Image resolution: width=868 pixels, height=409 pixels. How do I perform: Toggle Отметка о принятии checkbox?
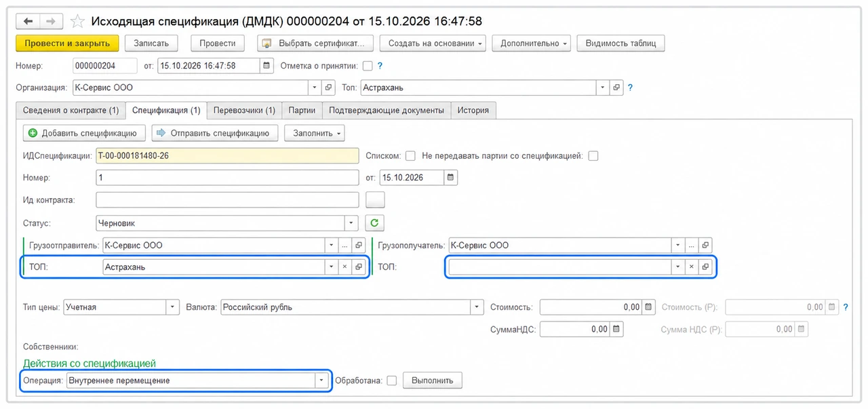coord(368,66)
